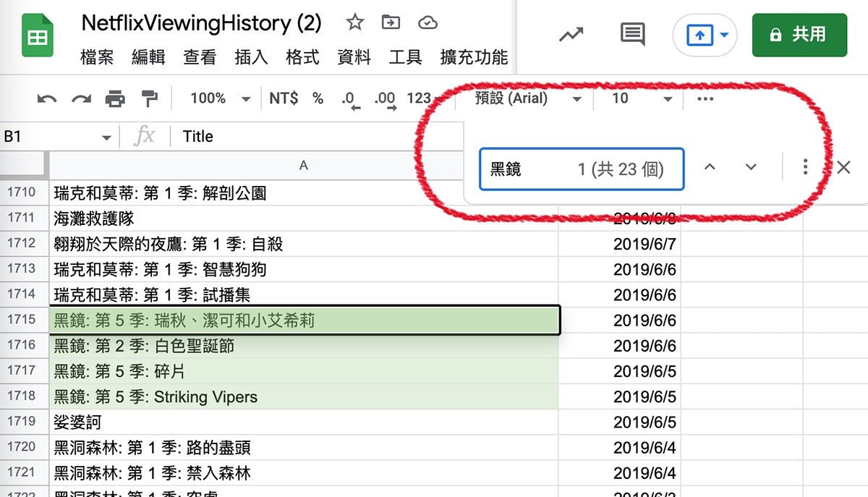Click cell 娑婆訶
Screen dimensions: 868x497
coord(304,422)
